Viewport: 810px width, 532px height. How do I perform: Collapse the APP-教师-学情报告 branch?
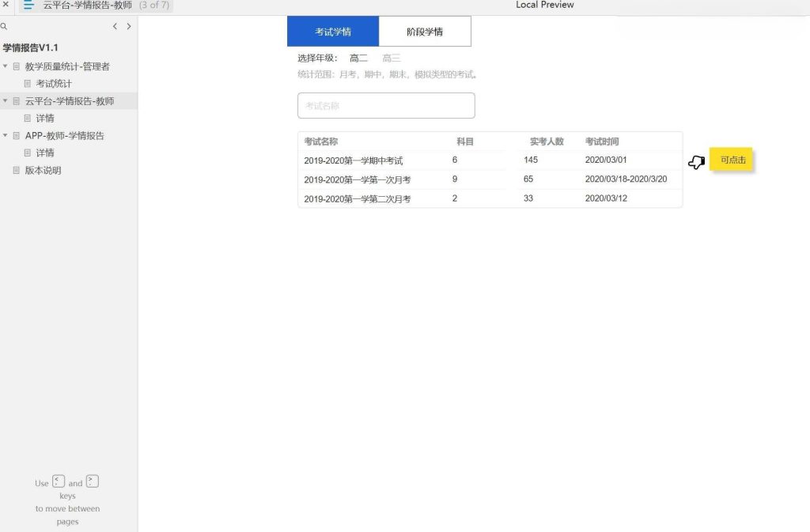(6, 135)
